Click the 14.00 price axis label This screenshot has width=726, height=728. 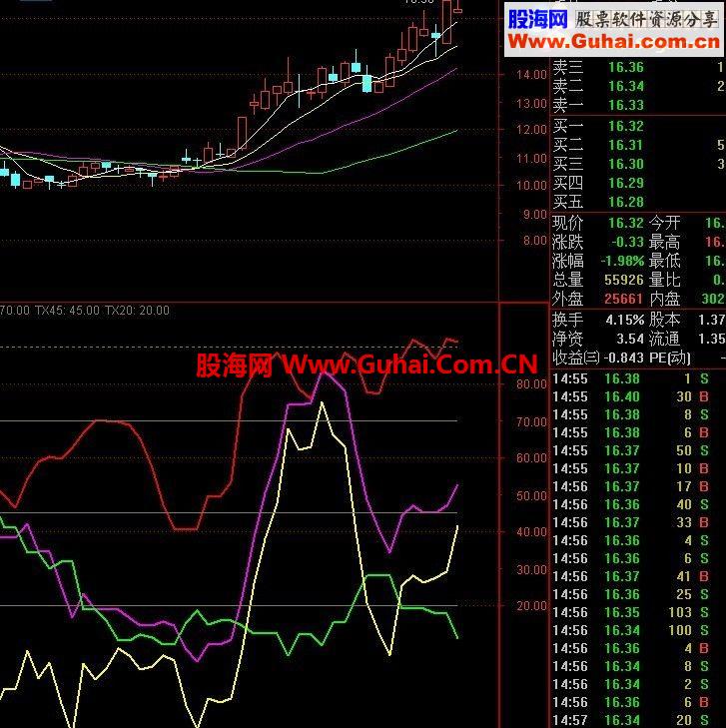coord(531,74)
